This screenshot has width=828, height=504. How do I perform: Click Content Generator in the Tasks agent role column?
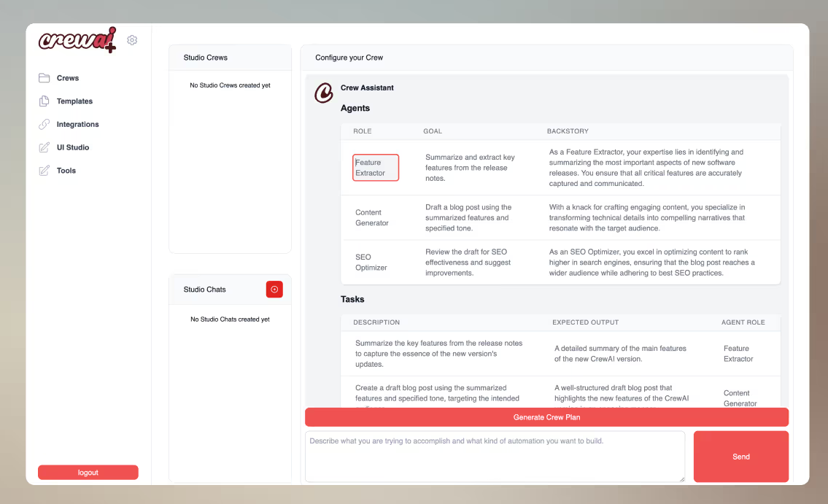point(740,398)
